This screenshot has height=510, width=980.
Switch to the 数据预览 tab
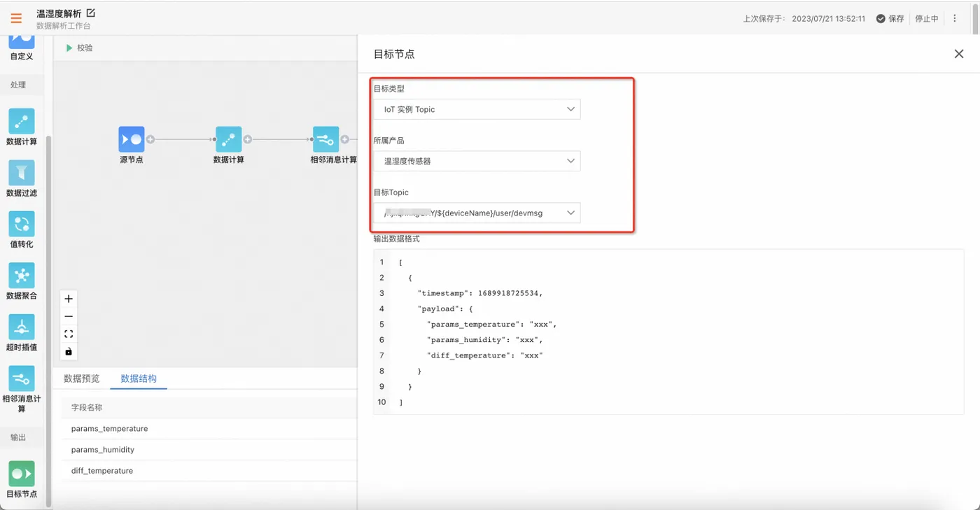click(x=82, y=378)
